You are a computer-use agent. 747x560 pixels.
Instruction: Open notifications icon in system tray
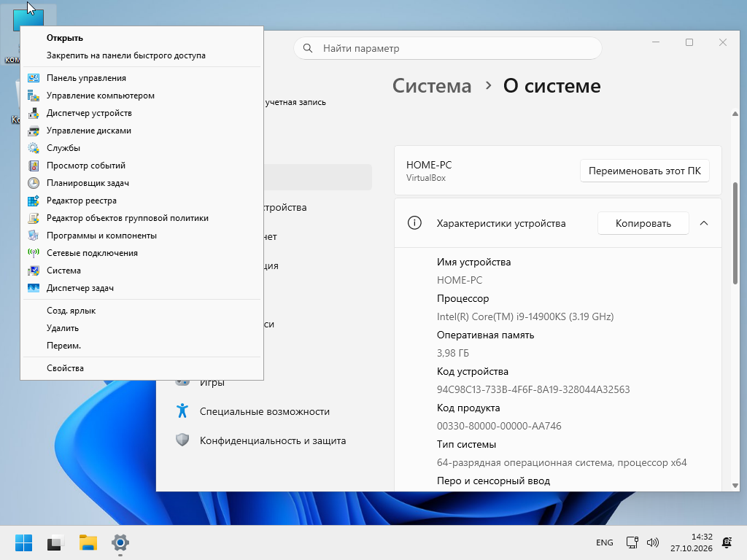pos(727,542)
